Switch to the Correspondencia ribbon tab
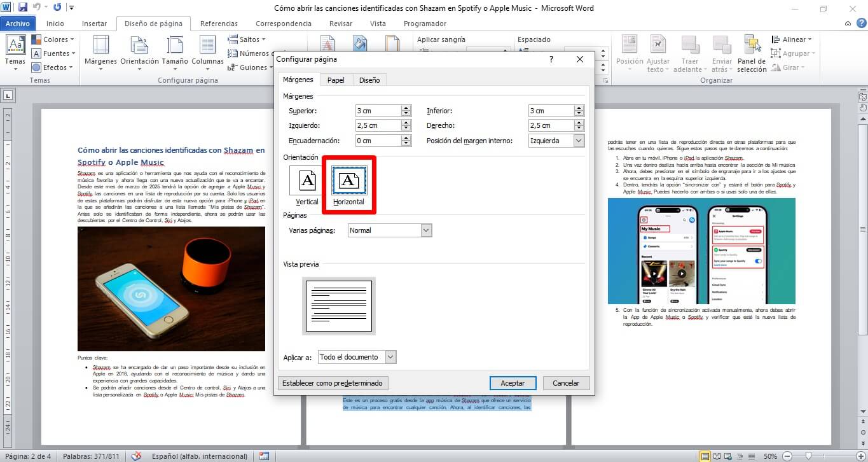 (284, 24)
